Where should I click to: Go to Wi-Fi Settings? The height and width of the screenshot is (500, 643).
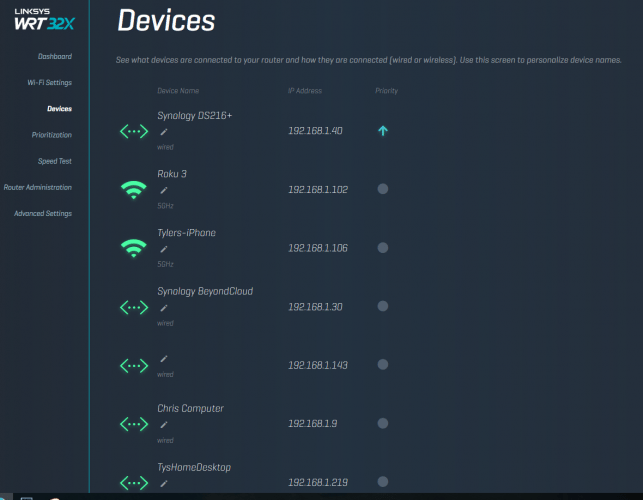coord(49,82)
